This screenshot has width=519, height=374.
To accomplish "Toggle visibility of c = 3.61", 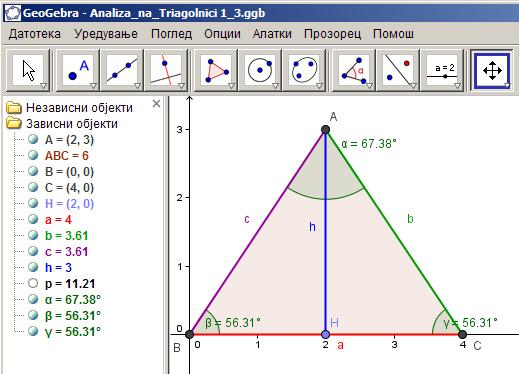I will 33,251.
